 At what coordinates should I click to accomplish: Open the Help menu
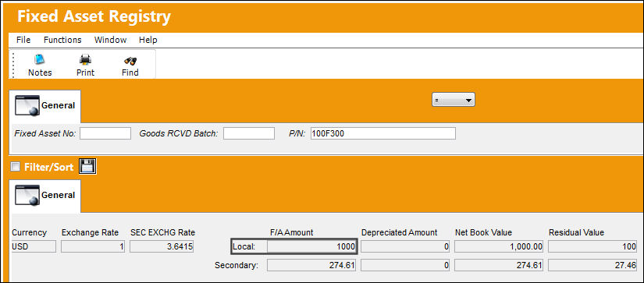[148, 40]
